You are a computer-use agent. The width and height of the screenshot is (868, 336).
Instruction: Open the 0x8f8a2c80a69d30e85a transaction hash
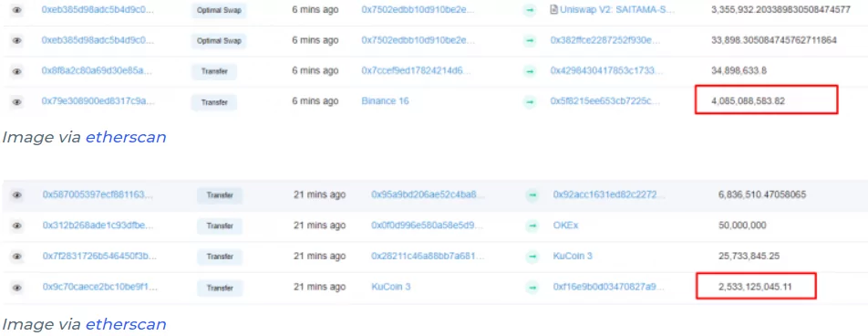[x=97, y=70]
